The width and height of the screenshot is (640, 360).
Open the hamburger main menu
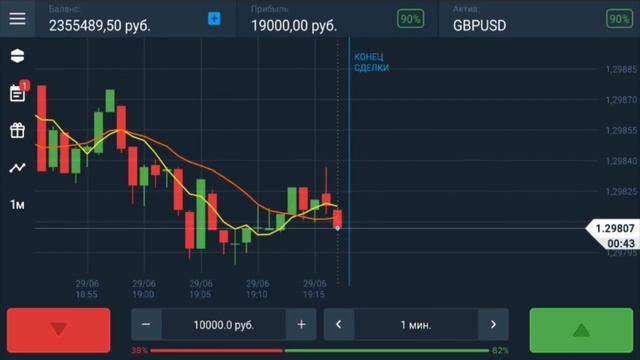tap(17, 19)
